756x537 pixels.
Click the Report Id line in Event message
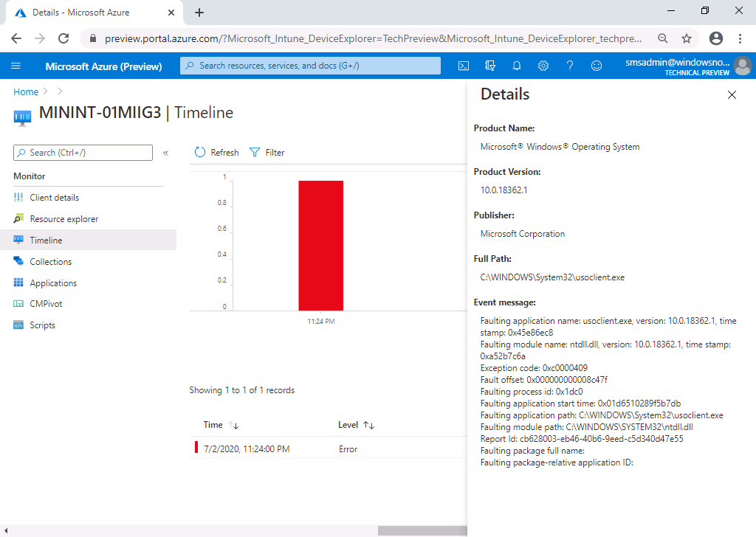coord(582,439)
